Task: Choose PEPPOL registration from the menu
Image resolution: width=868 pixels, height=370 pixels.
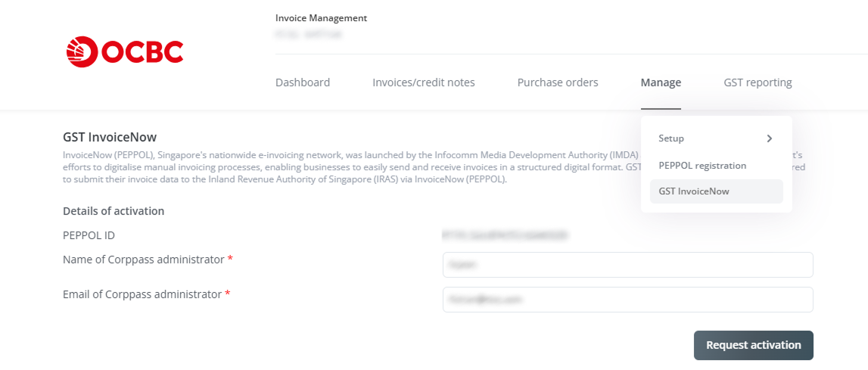Action: (x=702, y=165)
